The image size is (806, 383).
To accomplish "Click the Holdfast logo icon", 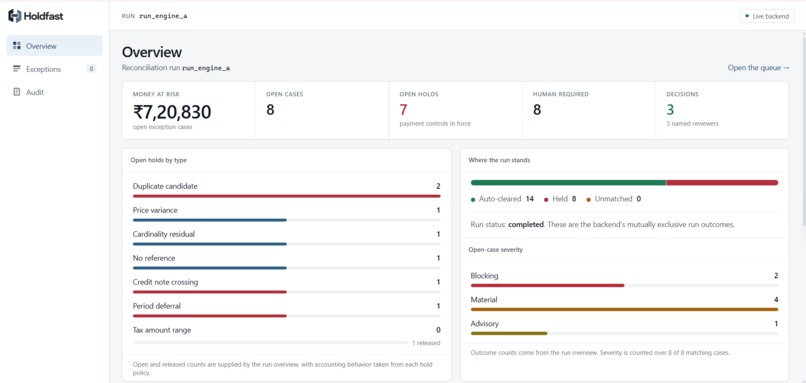I will (14, 16).
